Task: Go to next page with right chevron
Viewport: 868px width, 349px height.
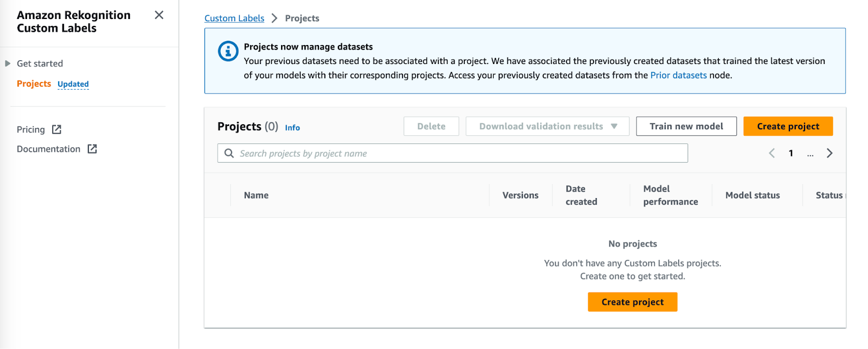Action: (x=829, y=154)
